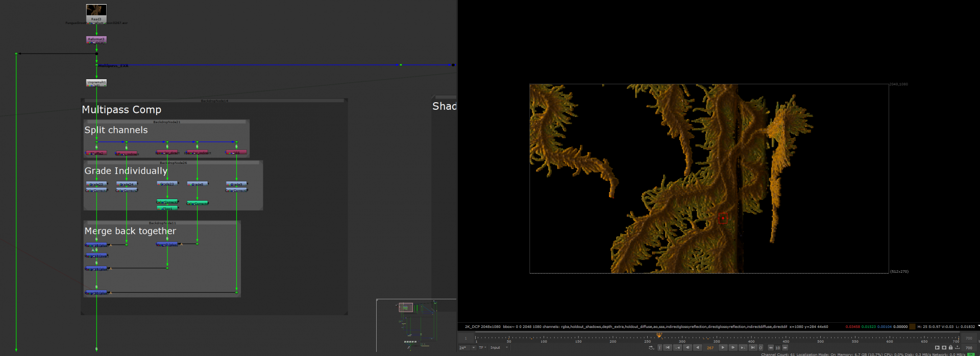Open the playback loop mode selector
The height and width of the screenshot is (356, 980).
coord(651,348)
